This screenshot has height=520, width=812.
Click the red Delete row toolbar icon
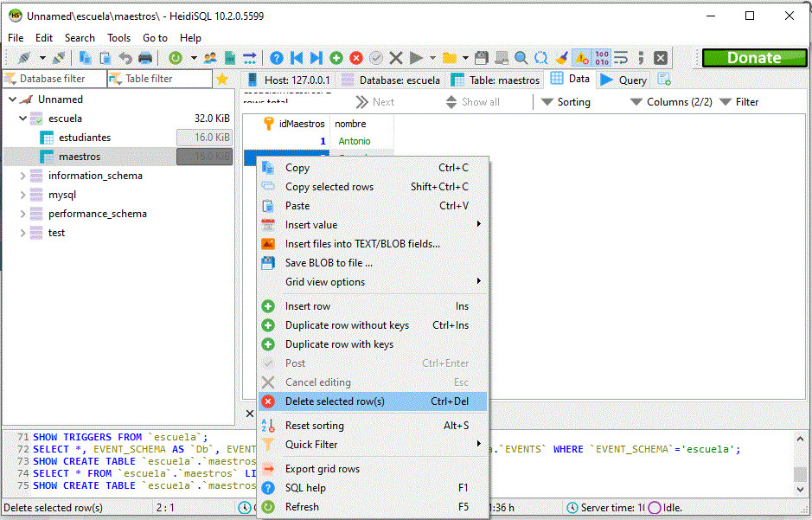355,58
